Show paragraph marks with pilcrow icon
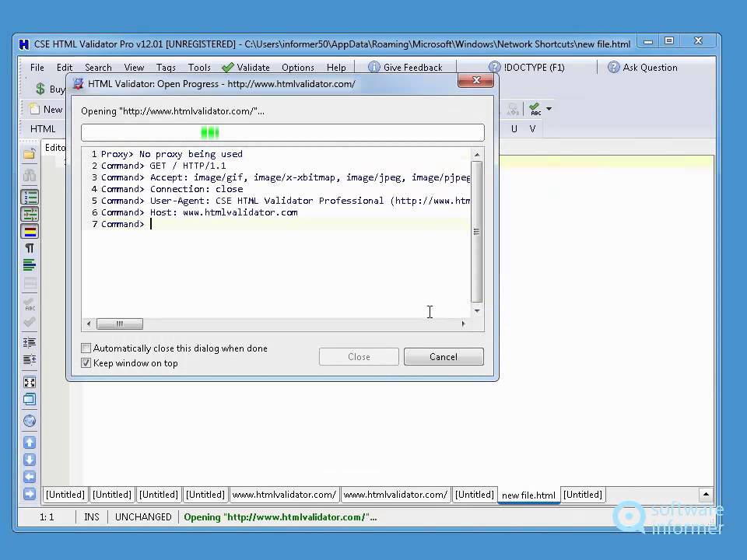The height and width of the screenshot is (560, 747). pos(30,248)
